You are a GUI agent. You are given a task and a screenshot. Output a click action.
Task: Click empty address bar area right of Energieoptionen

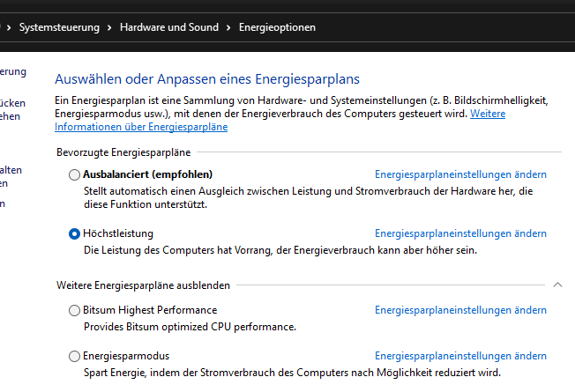pyautogui.click(x=441, y=27)
